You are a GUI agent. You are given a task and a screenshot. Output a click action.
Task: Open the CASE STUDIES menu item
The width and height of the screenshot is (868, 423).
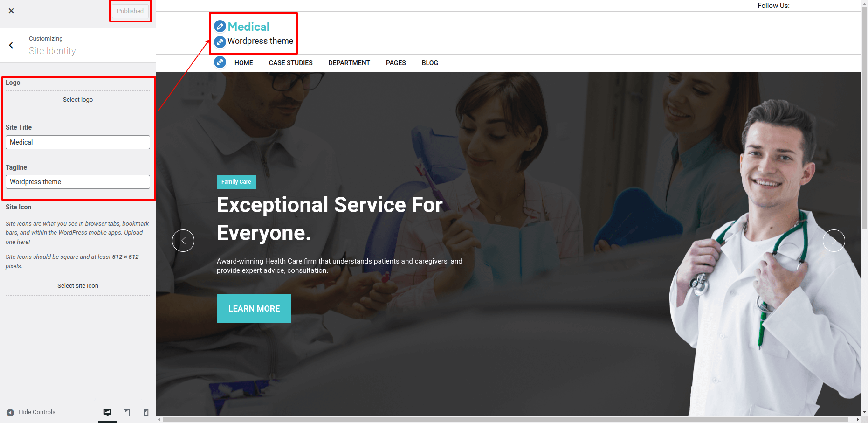(x=291, y=63)
